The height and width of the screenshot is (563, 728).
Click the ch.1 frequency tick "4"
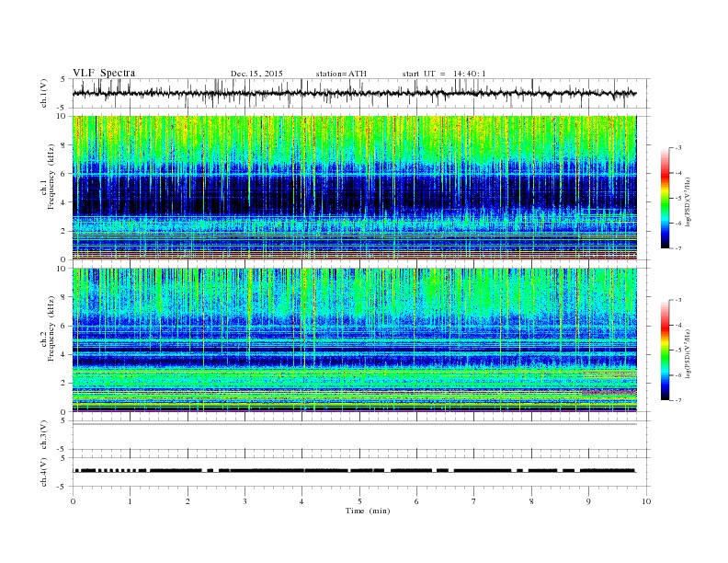click(x=64, y=202)
